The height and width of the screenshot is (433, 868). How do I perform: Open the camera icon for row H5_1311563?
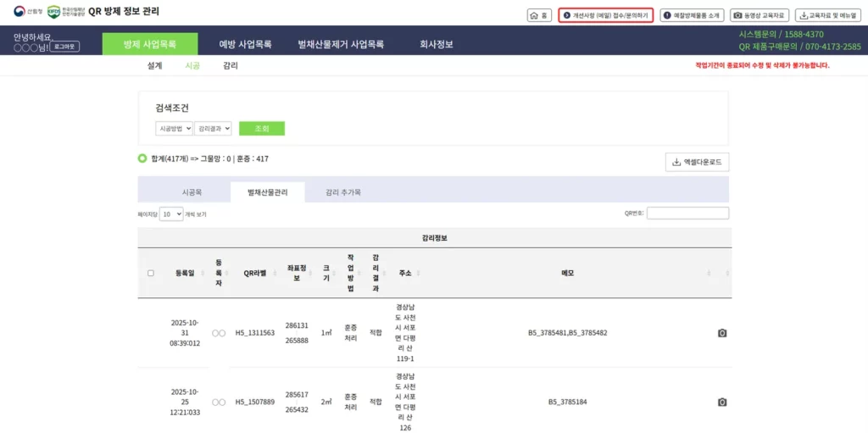tap(722, 333)
